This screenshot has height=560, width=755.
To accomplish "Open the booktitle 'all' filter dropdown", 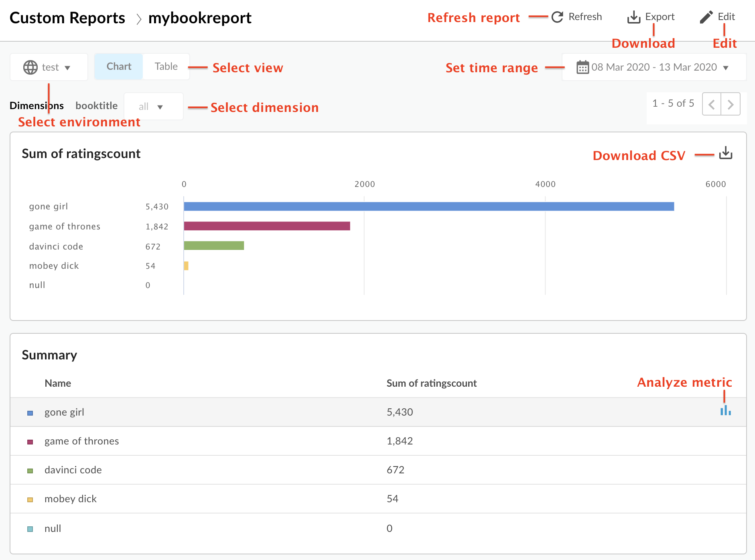I will 153,106.
